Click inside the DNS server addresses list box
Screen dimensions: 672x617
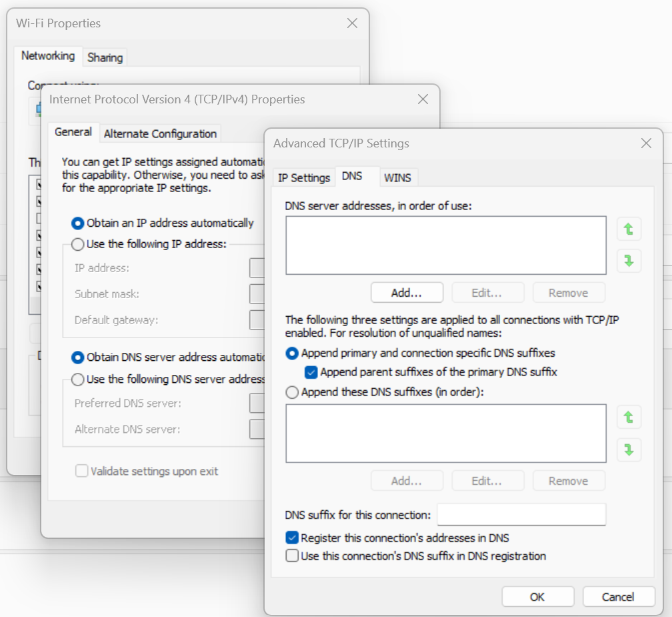(445, 245)
